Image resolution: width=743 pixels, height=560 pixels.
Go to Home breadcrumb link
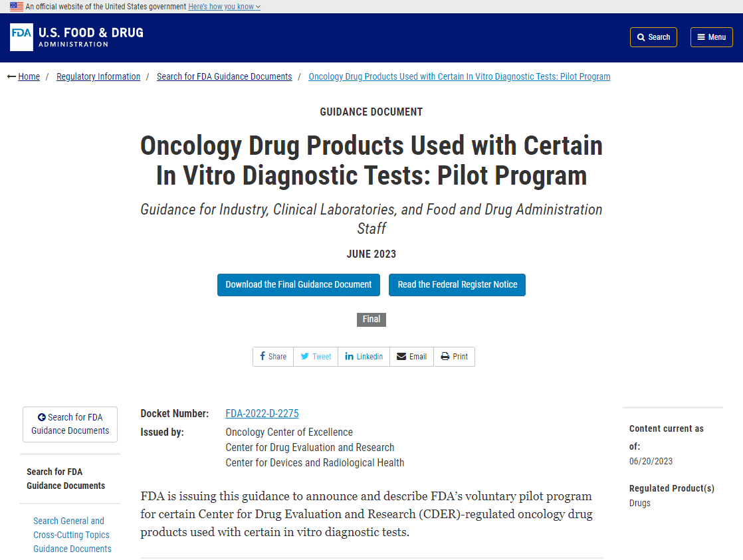point(29,76)
